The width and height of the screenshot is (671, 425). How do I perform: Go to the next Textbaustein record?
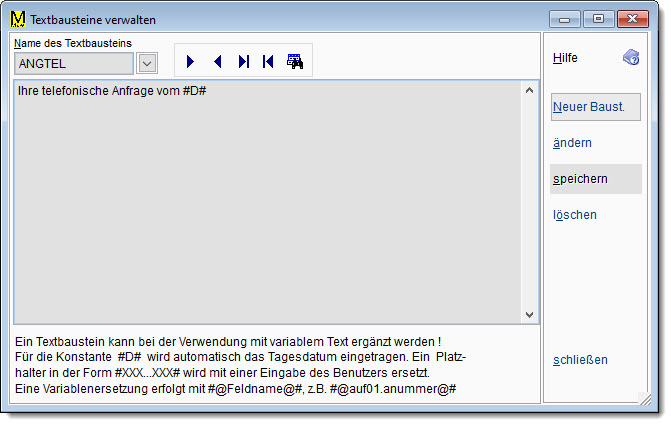coord(191,62)
